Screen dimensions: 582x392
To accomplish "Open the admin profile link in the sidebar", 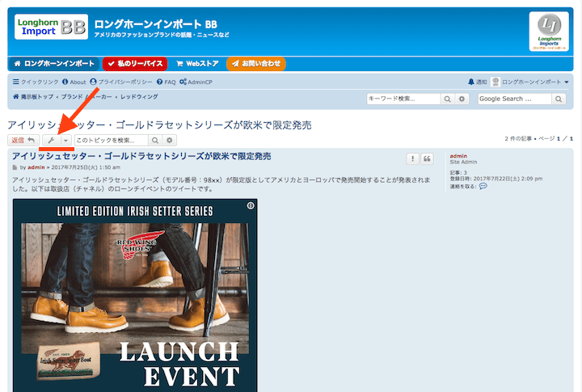I will [458, 156].
